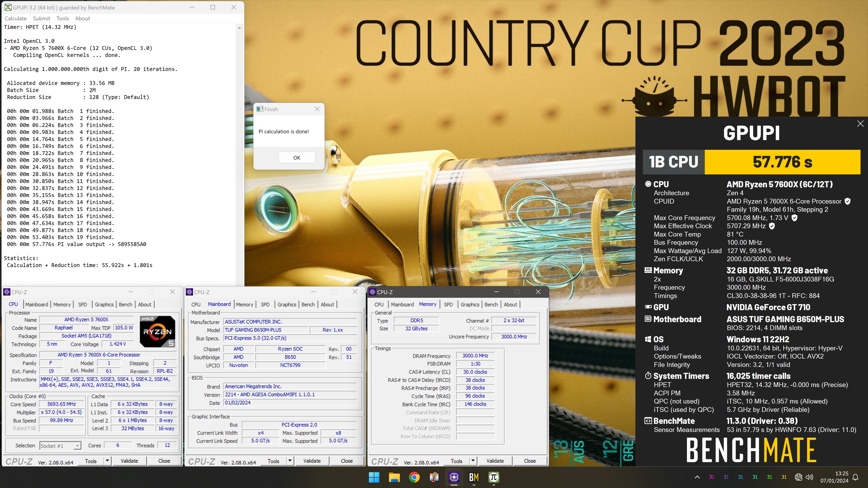Click Validate in Mainboard CPU-Z window
868x488 pixels.
coord(312,461)
